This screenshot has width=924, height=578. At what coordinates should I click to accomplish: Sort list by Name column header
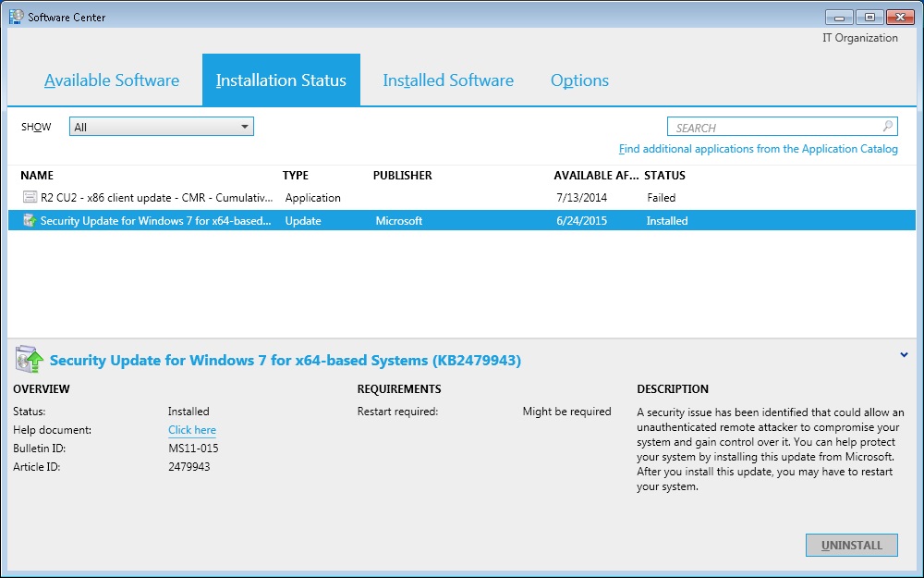[37, 176]
